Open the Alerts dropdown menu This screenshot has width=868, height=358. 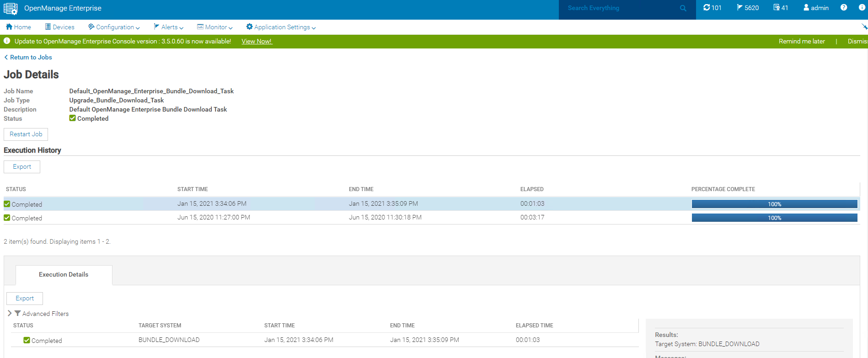(x=168, y=27)
